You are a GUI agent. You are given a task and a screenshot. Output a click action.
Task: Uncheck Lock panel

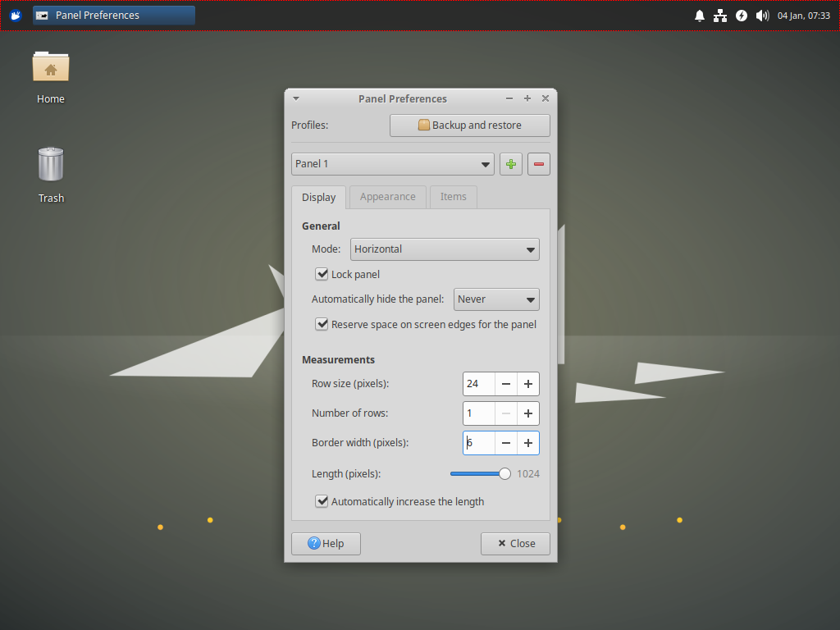pos(322,274)
